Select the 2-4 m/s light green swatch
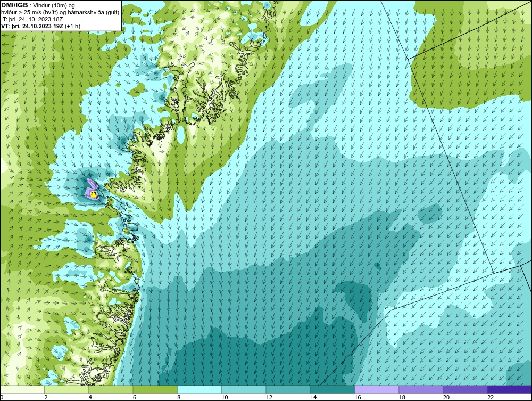 (x=66, y=389)
